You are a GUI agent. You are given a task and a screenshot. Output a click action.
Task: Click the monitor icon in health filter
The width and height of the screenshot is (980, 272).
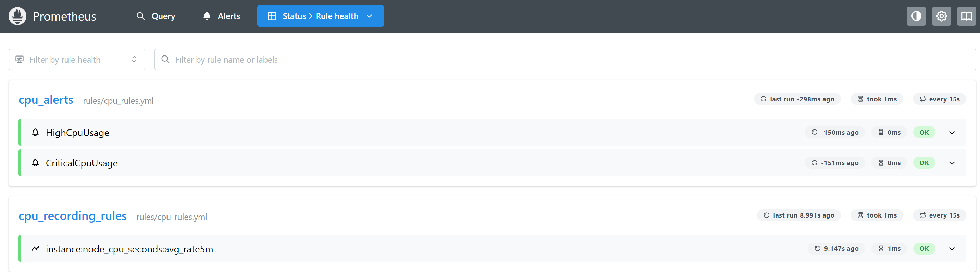20,59
